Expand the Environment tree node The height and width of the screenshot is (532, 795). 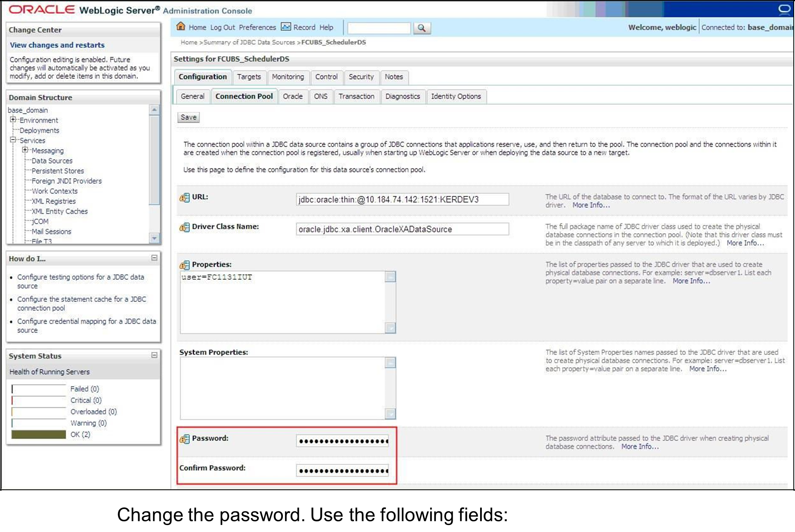(13, 120)
